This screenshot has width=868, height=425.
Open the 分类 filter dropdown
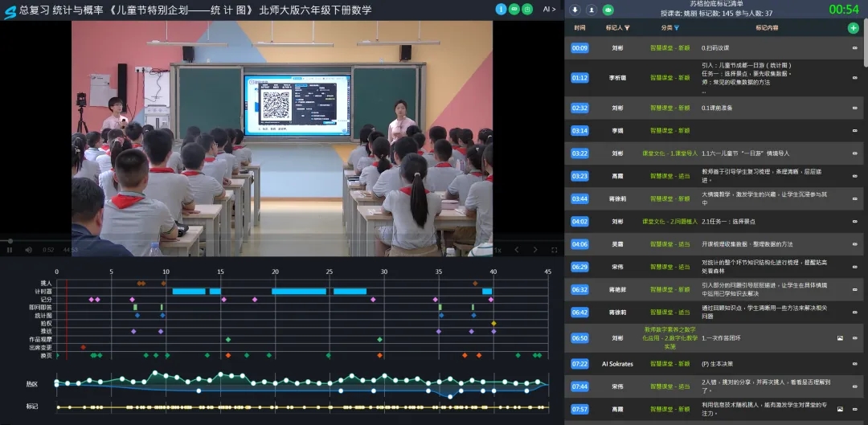[x=676, y=28]
